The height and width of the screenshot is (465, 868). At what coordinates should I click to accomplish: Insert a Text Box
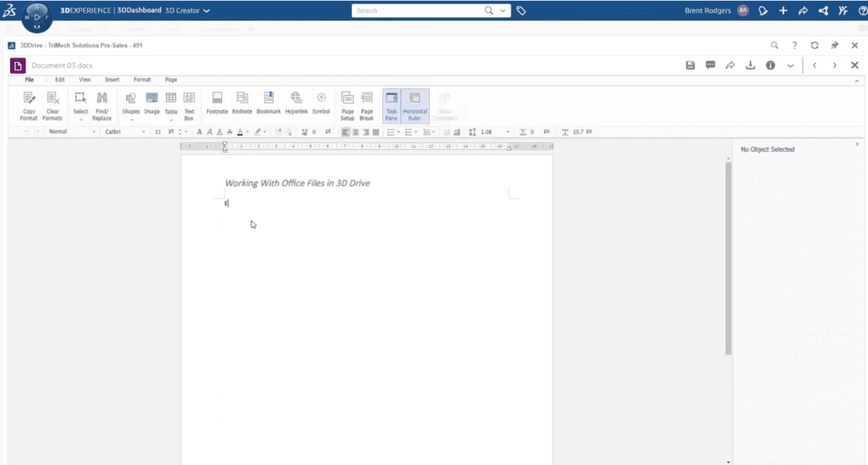tap(189, 106)
